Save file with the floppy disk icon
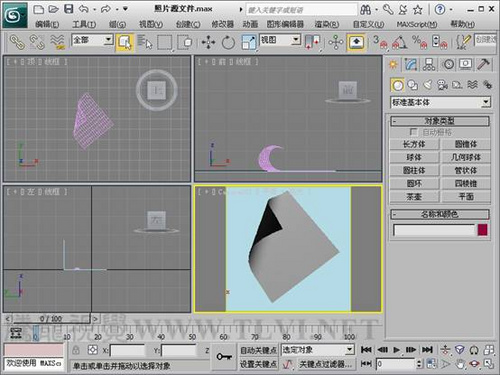This screenshot has width=500, height=375. (x=68, y=9)
